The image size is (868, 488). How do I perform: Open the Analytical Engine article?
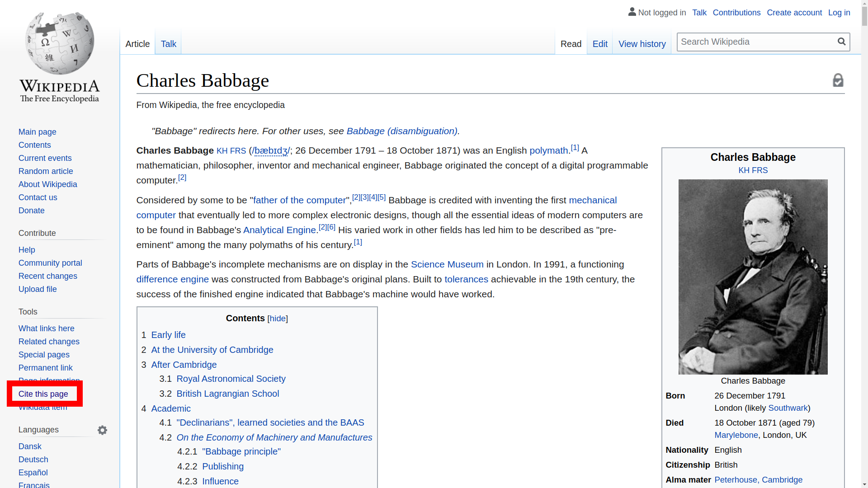pyautogui.click(x=278, y=230)
